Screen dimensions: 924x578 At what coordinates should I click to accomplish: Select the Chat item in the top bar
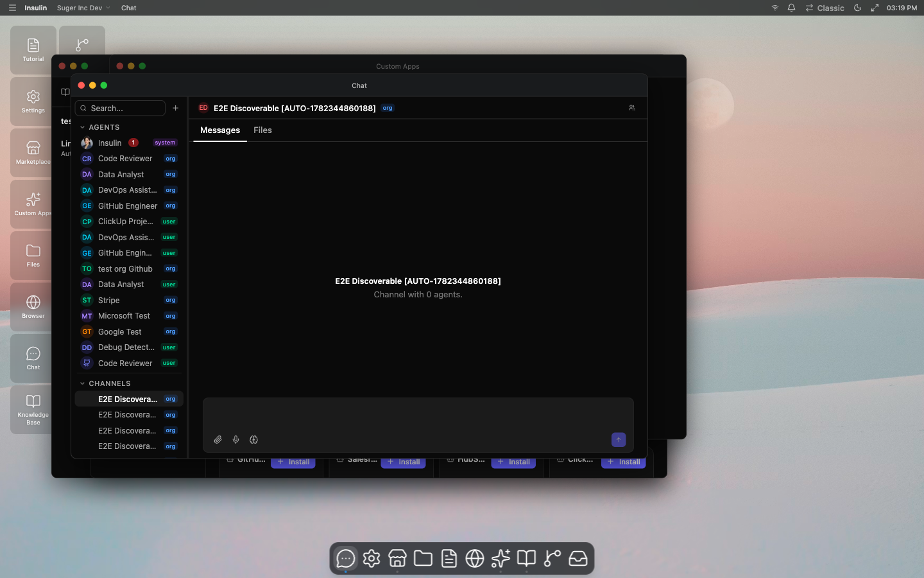coord(129,8)
